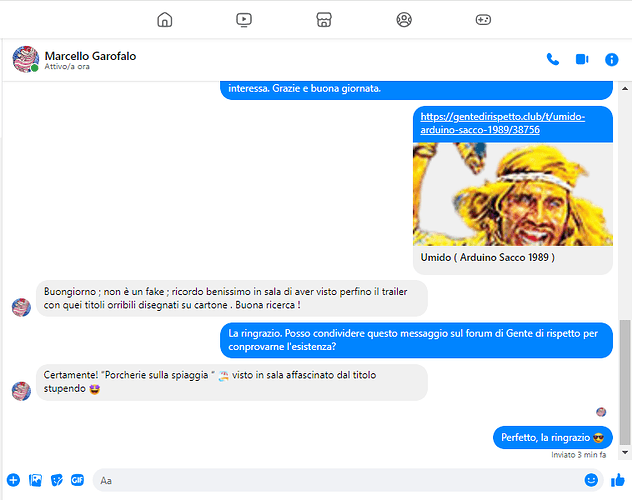Click the chat scrollbar thumb
Viewport: 632px width, 500px height.
pyautogui.click(x=625, y=382)
